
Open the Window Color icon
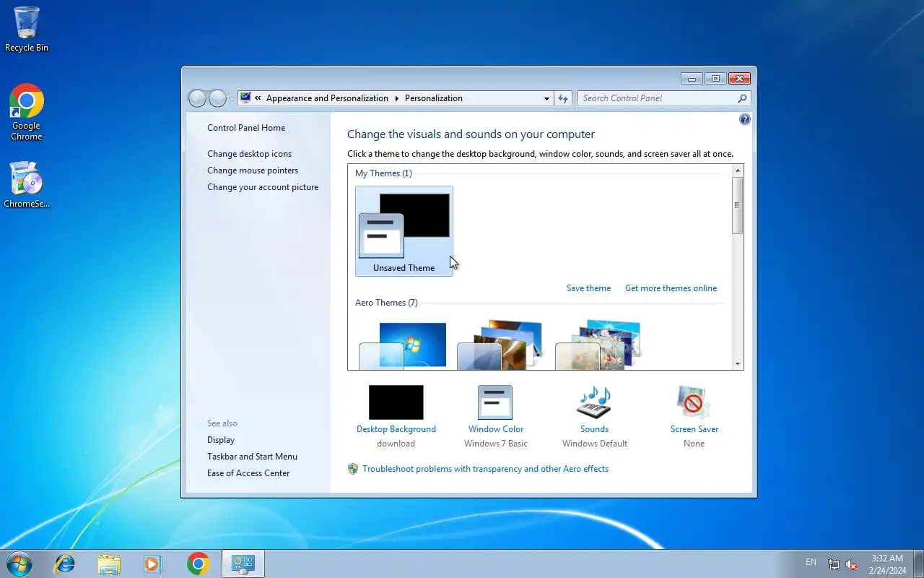click(495, 402)
